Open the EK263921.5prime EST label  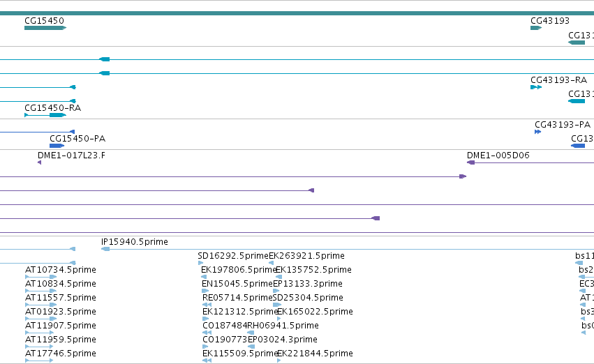(x=307, y=256)
